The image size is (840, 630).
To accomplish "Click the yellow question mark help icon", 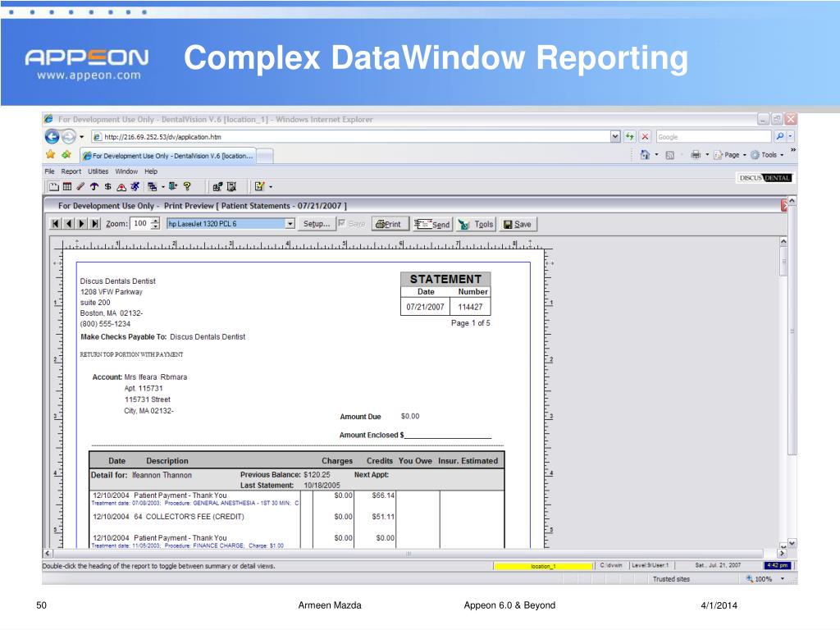I will pyautogui.click(x=187, y=186).
